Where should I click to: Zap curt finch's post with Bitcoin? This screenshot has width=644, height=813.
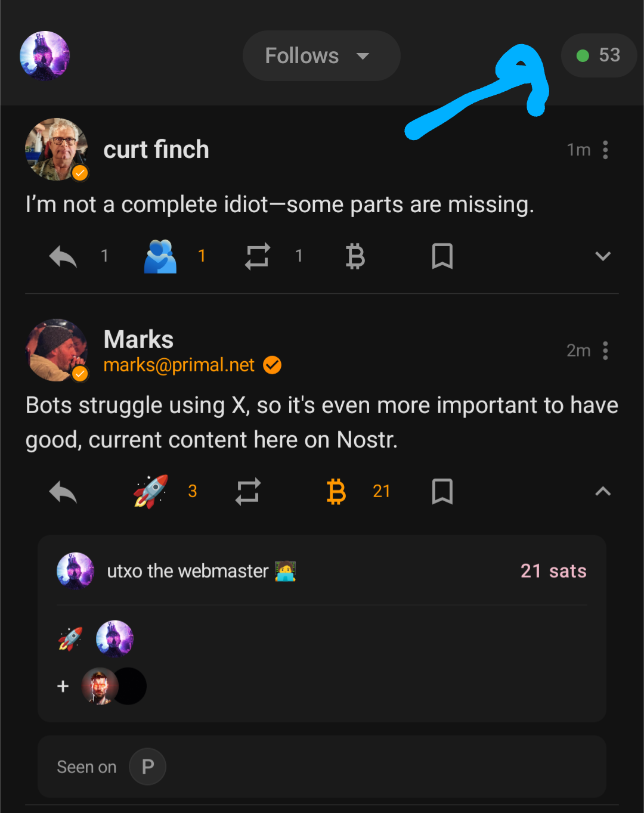tap(355, 256)
